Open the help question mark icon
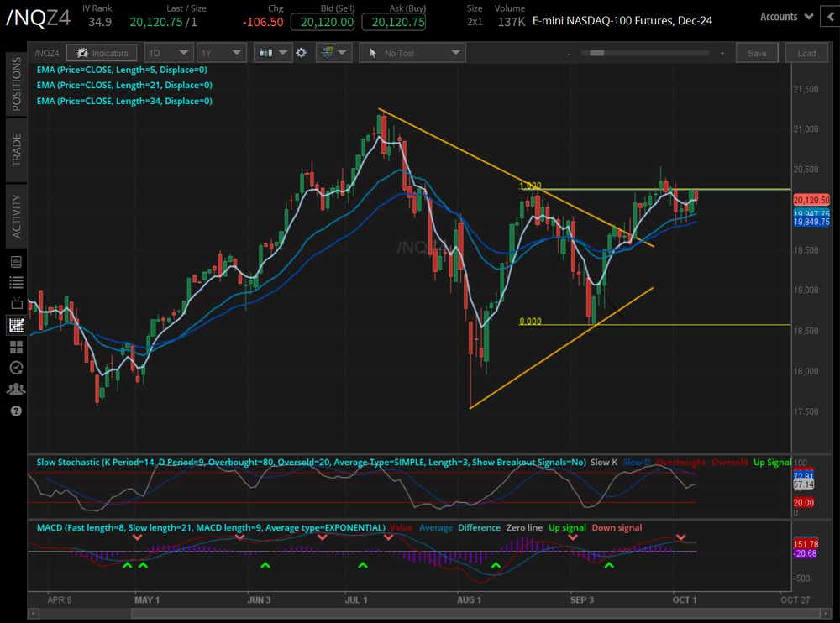 [16, 411]
